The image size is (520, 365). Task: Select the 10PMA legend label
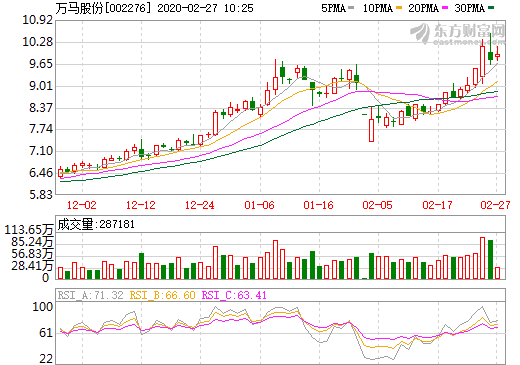click(x=378, y=8)
